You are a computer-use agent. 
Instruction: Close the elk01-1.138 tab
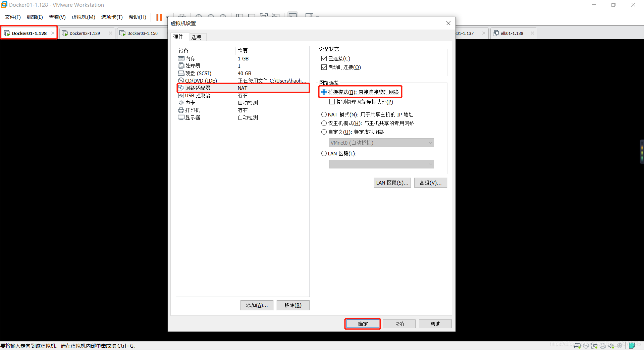532,33
